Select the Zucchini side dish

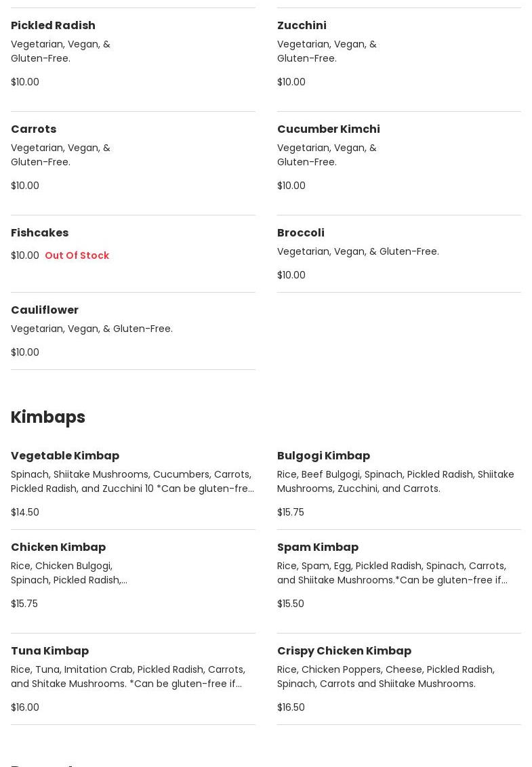pos(302,26)
